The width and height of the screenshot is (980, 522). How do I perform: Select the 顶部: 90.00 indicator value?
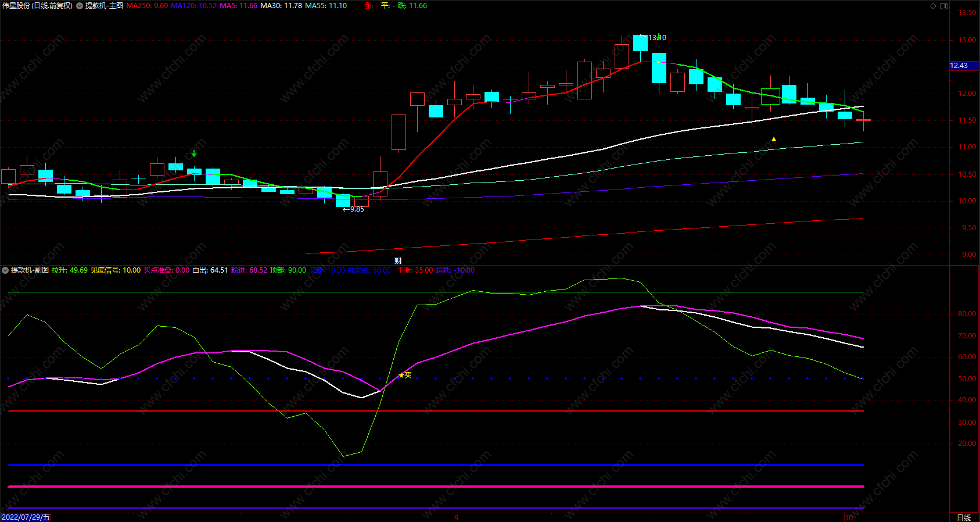[288, 270]
